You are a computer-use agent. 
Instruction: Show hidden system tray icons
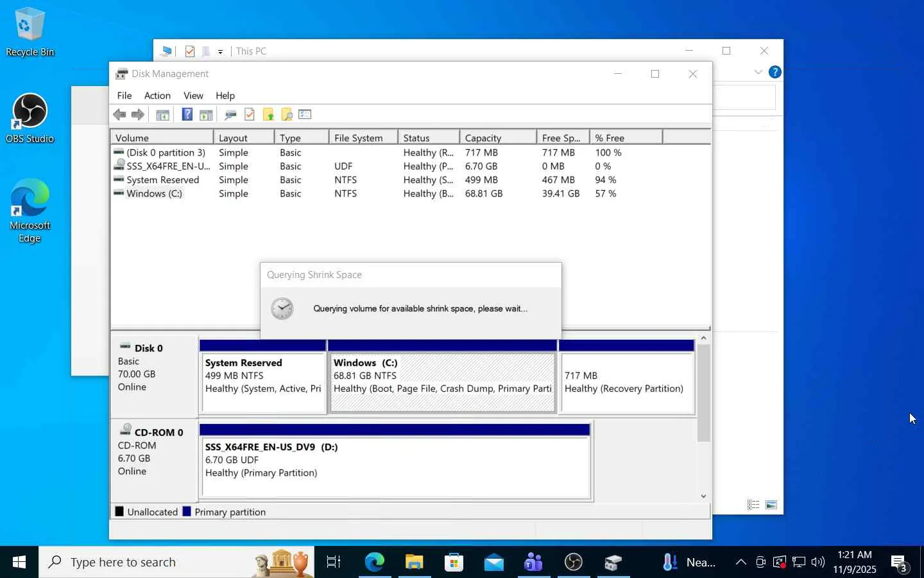(740, 562)
